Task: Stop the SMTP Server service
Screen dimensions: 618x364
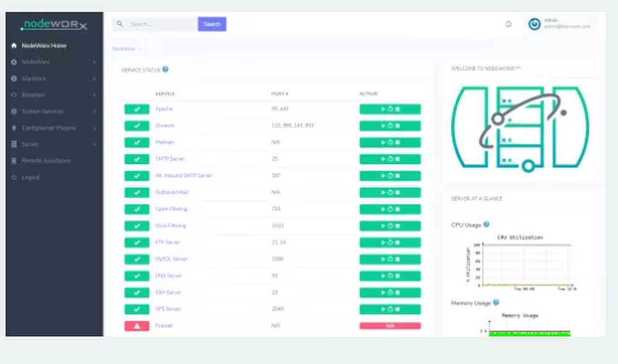Action: pos(397,159)
